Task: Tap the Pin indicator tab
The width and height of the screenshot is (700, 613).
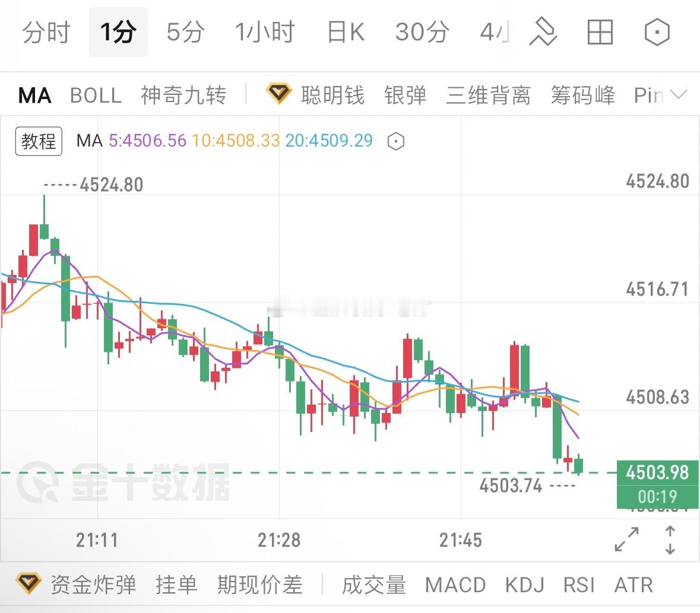Action: (x=648, y=96)
